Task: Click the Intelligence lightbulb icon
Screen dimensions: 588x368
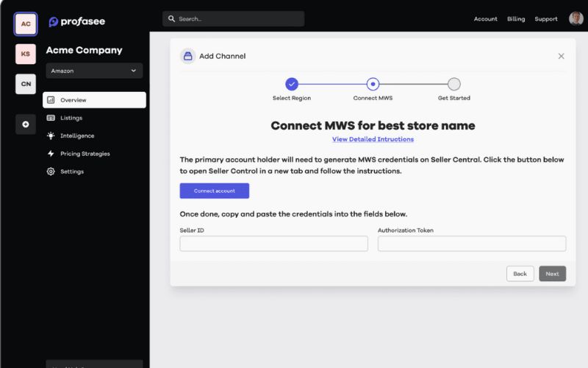Action: coord(51,135)
